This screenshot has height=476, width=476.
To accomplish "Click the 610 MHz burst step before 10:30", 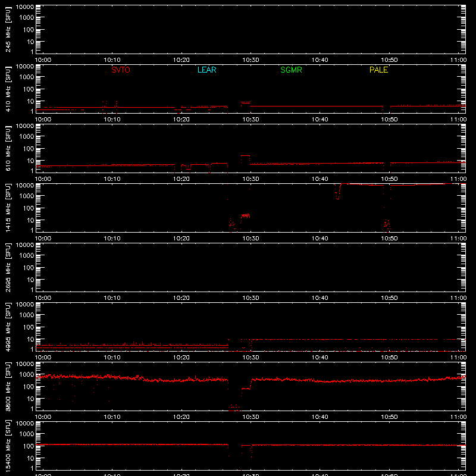I will click(x=245, y=156).
